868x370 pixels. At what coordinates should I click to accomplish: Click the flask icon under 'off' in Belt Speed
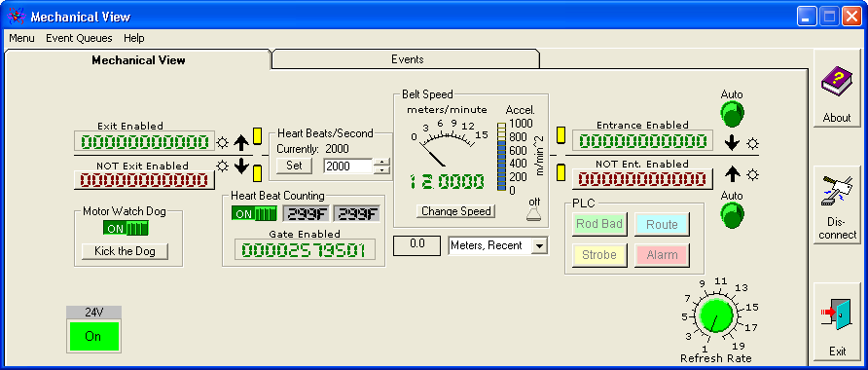(533, 214)
